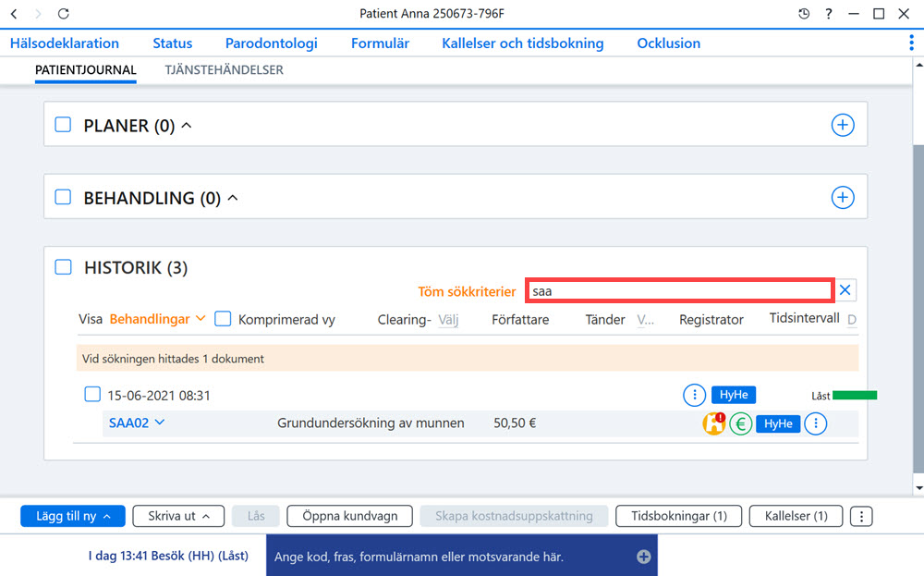Click the forward navigation arrow
The width and height of the screenshot is (924, 576).
(x=38, y=14)
